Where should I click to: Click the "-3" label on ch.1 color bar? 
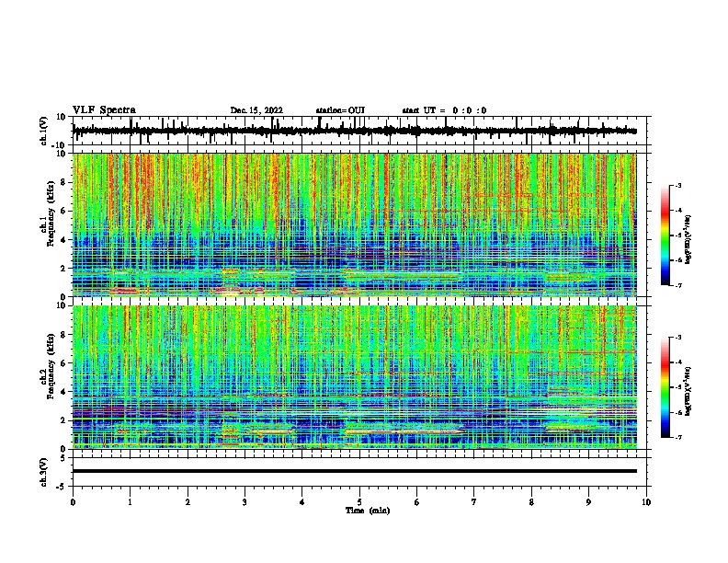678,185
